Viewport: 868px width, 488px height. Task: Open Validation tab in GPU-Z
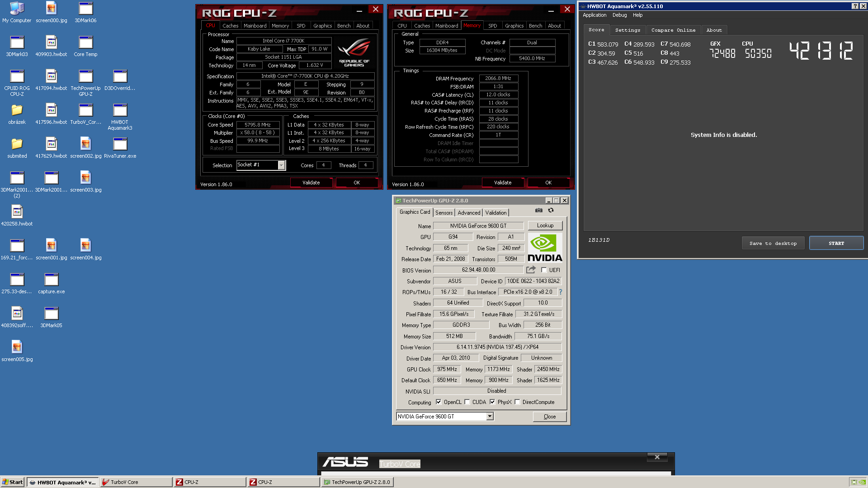(496, 213)
